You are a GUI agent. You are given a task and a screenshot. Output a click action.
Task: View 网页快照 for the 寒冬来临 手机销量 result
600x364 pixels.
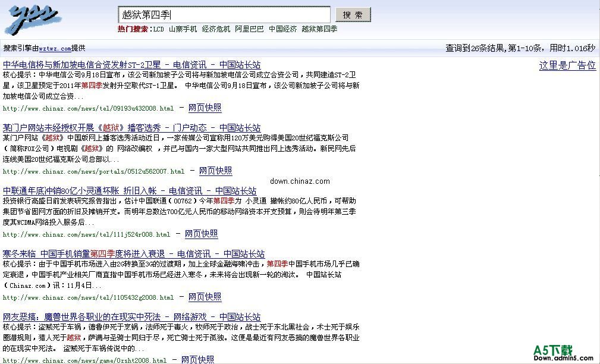pyautogui.click(x=205, y=297)
